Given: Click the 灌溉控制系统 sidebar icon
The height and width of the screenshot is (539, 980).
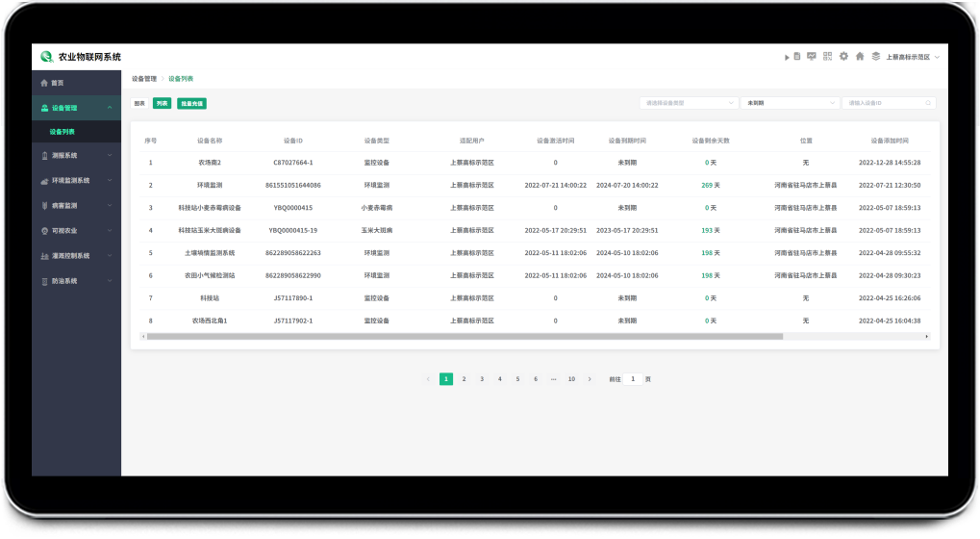Looking at the screenshot, I should 44,256.
